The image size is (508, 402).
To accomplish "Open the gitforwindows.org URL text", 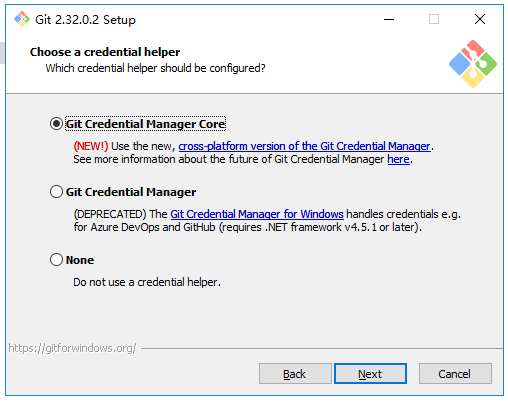I will point(72,348).
